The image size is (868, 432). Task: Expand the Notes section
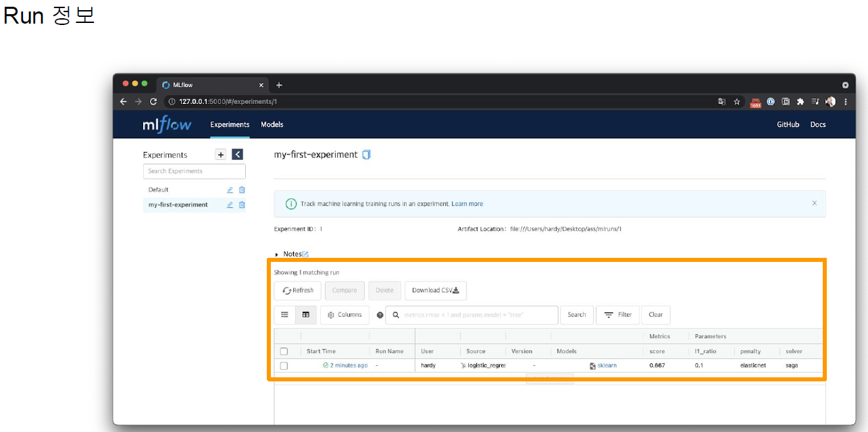pos(278,254)
